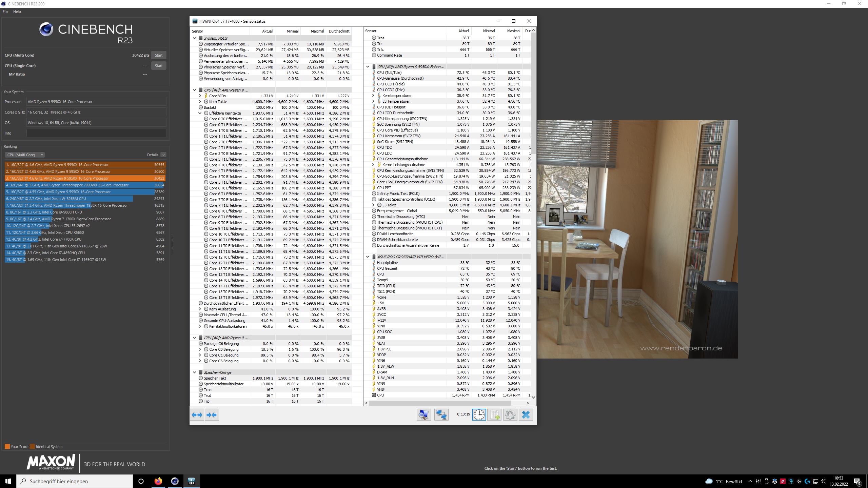Open the sensor summary monitor icon
The width and height of the screenshot is (868, 488).
(423, 414)
